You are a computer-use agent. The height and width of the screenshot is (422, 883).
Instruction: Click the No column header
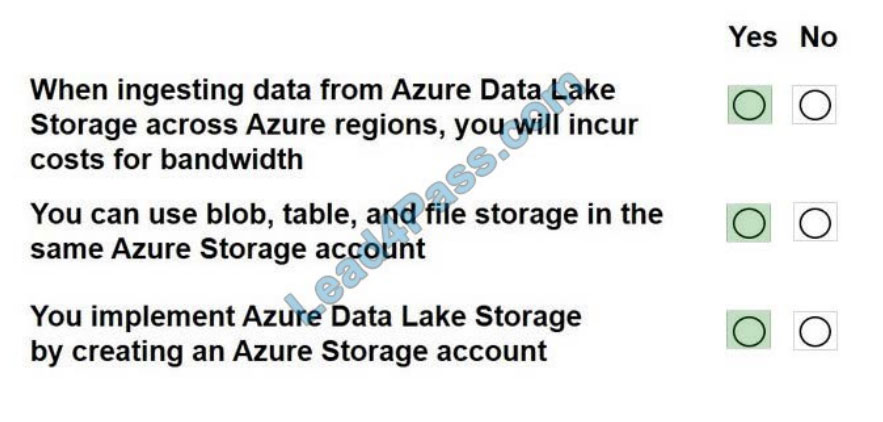(818, 37)
